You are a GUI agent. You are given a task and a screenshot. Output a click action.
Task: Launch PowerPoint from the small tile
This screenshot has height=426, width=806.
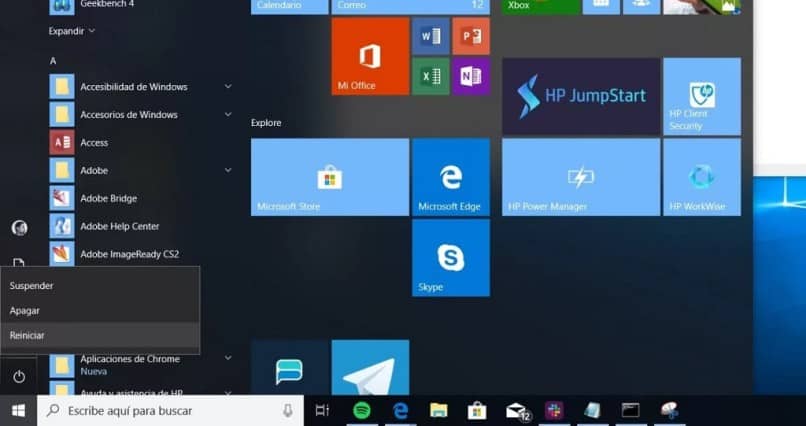tap(471, 36)
